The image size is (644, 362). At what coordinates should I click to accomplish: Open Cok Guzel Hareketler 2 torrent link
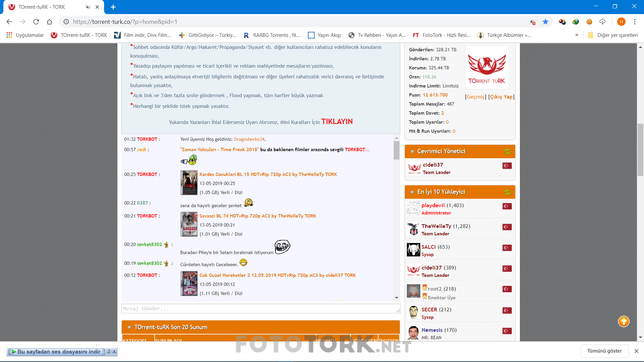278,275
